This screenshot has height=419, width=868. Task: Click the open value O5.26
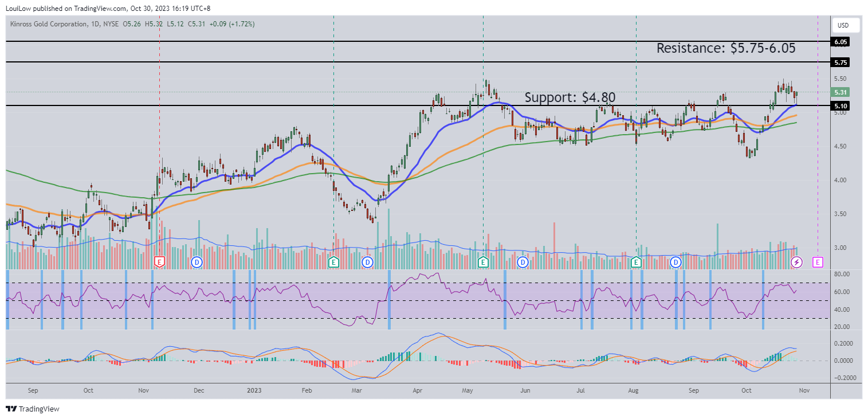point(132,24)
